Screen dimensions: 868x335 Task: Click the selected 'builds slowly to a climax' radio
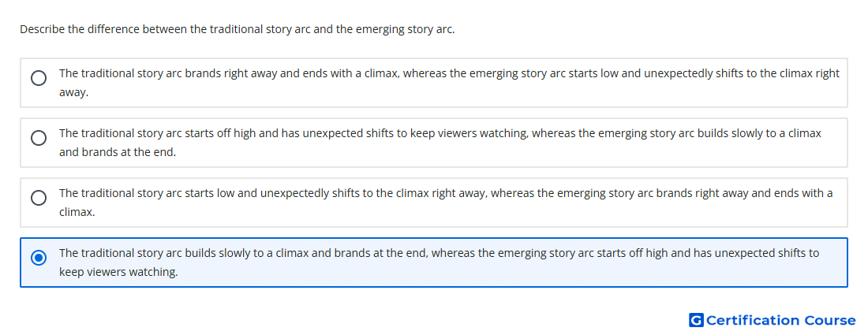39,258
